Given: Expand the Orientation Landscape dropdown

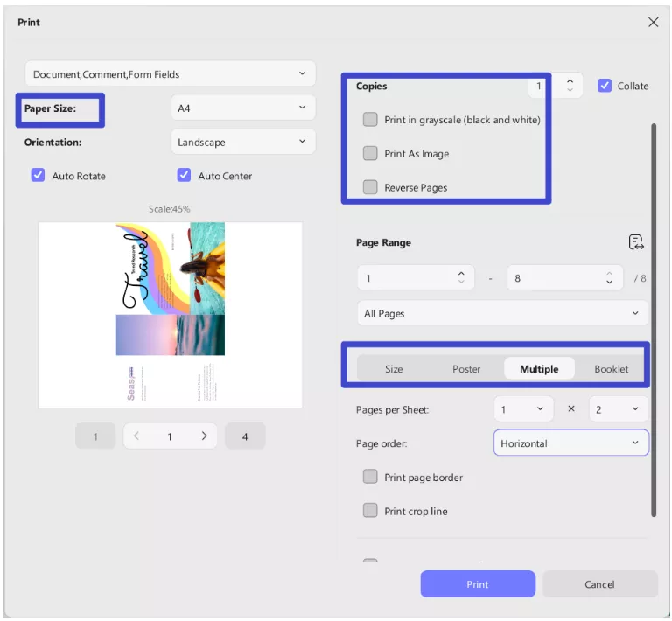Looking at the screenshot, I should click(x=242, y=142).
